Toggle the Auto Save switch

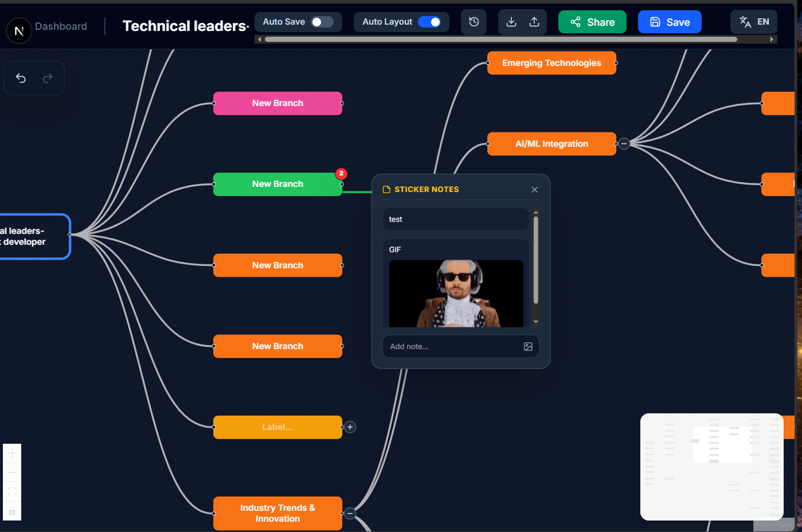coord(322,22)
